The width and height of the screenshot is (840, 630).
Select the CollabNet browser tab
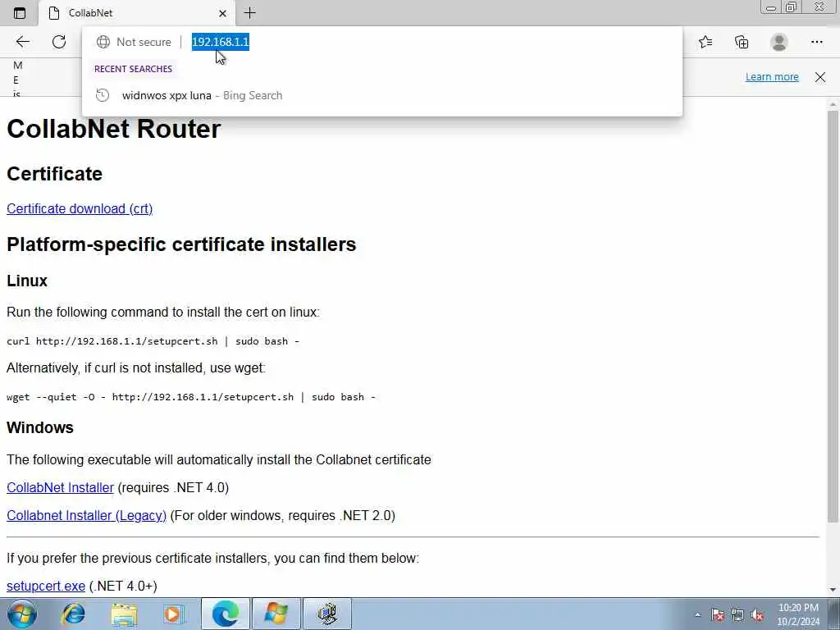(138, 13)
